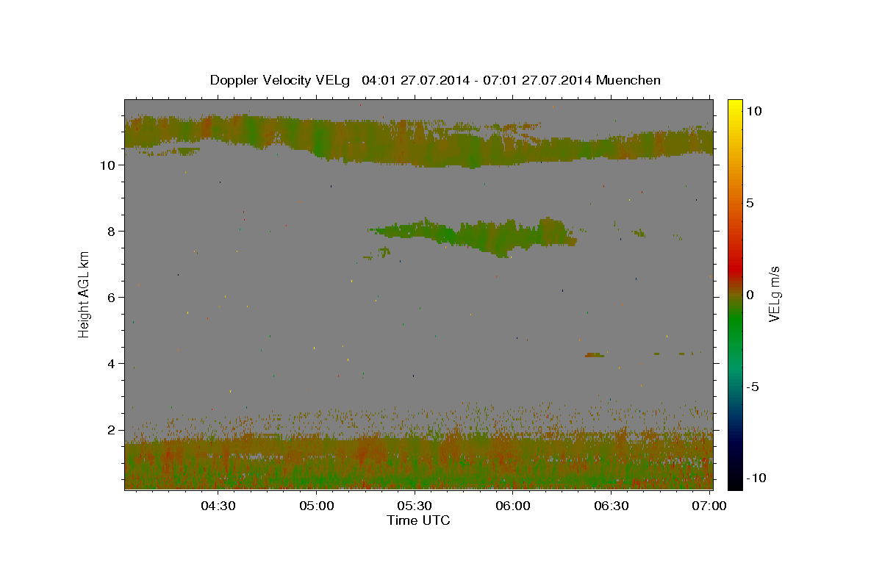Click the 'Muenchen' location in the title
The width and height of the screenshot is (882, 588).
(628, 80)
